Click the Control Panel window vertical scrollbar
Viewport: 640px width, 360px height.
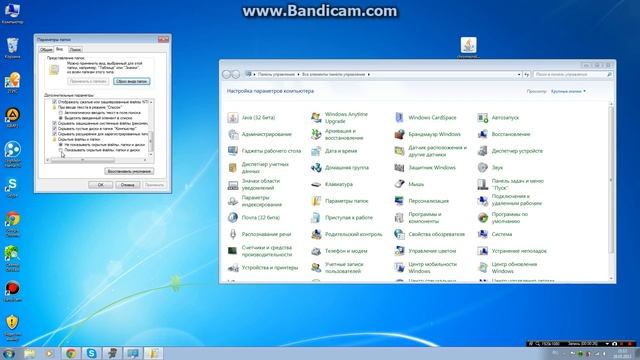[611, 191]
